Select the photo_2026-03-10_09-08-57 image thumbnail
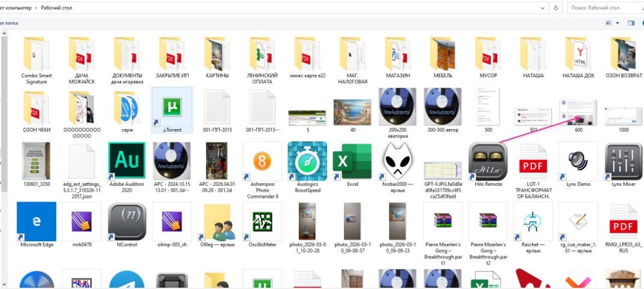 point(352,221)
